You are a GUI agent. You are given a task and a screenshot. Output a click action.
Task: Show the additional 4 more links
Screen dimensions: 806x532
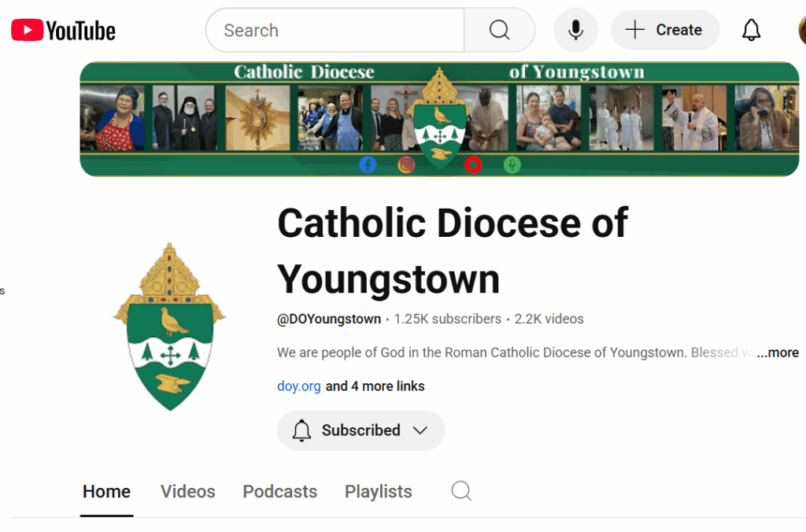375,386
